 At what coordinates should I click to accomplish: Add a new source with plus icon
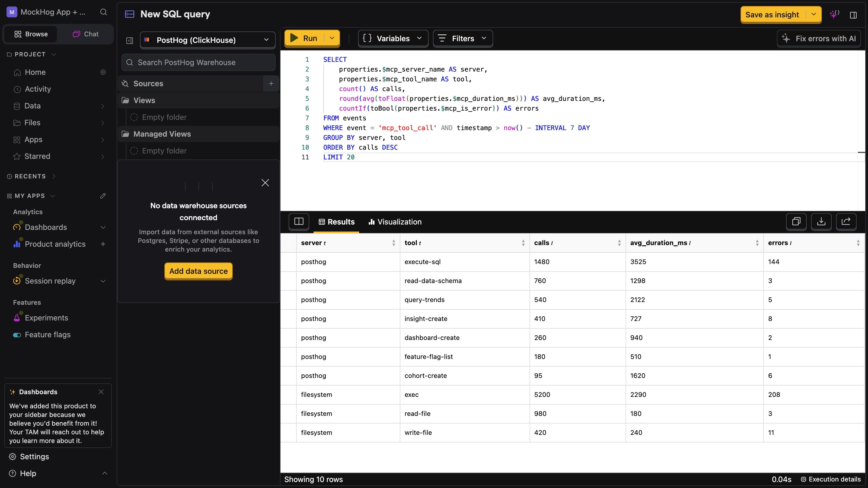(271, 84)
